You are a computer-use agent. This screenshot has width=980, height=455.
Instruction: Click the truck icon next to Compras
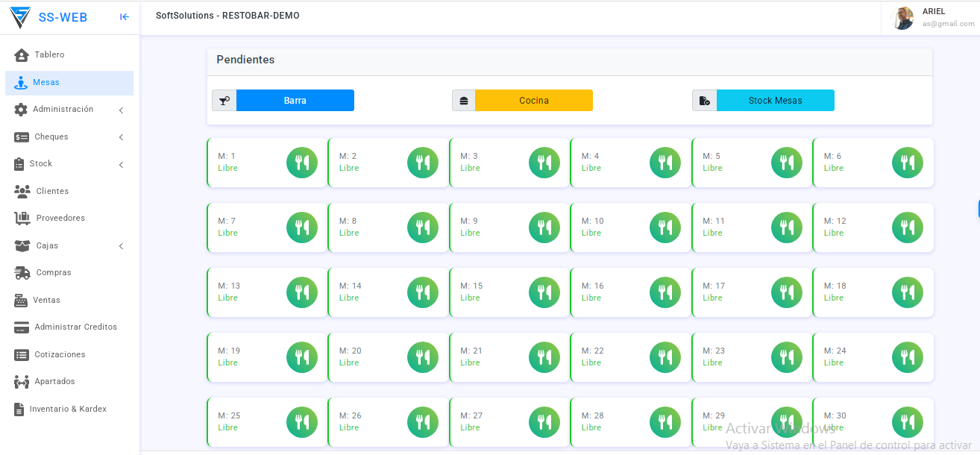(22, 273)
